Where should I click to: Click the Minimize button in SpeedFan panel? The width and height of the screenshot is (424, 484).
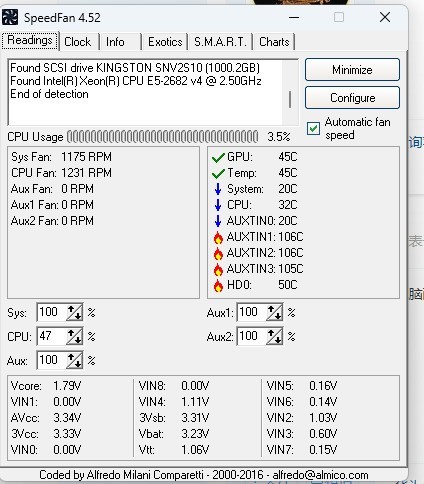[x=352, y=70]
